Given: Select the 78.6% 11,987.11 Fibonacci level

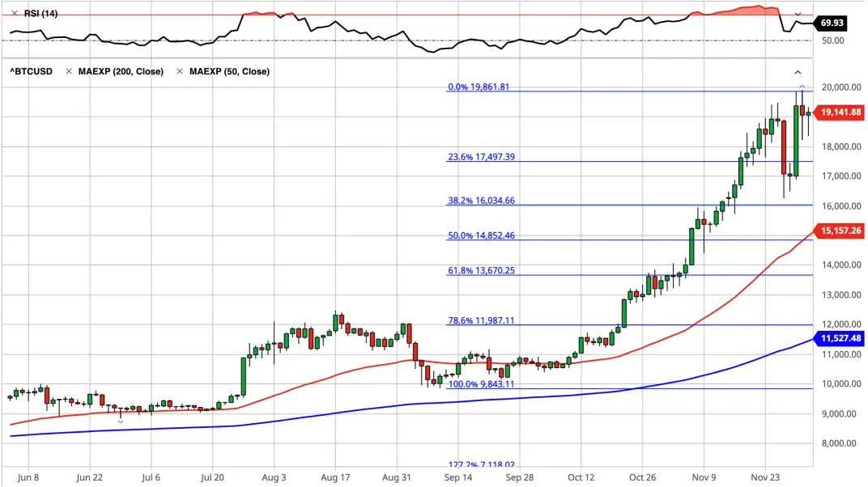Looking at the screenshot, I should 481,320.
